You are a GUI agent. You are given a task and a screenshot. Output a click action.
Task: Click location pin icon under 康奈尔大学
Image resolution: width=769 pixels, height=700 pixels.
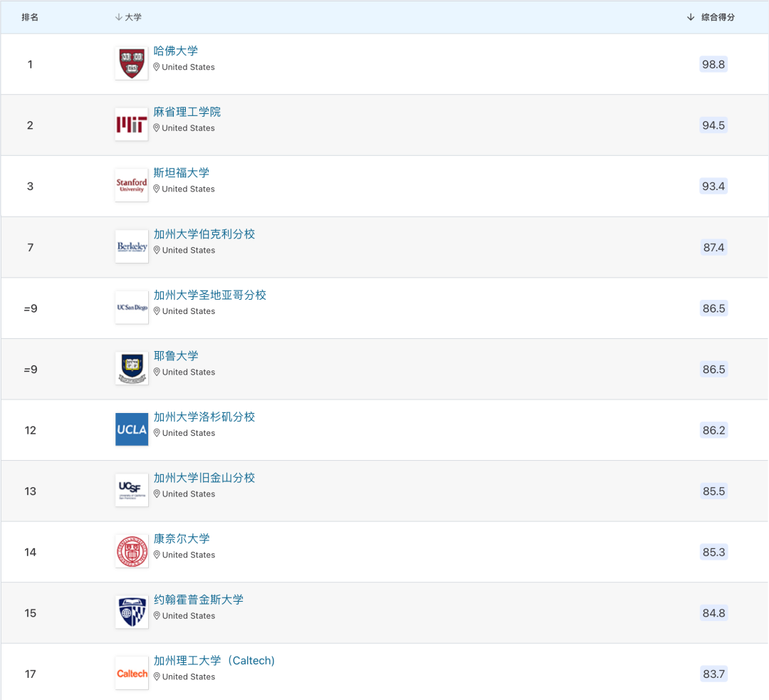pyautogui.click(x=157, y=555)
